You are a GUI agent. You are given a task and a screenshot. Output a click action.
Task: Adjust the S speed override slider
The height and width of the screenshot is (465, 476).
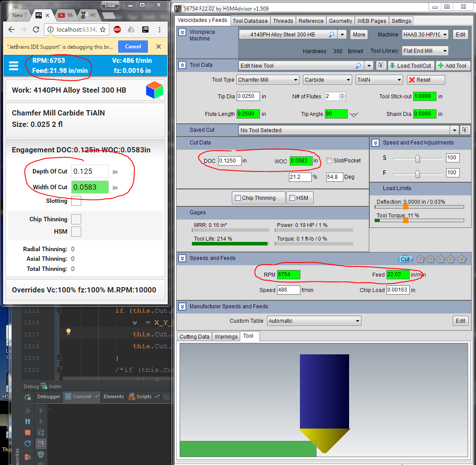(x=418, y=159)
